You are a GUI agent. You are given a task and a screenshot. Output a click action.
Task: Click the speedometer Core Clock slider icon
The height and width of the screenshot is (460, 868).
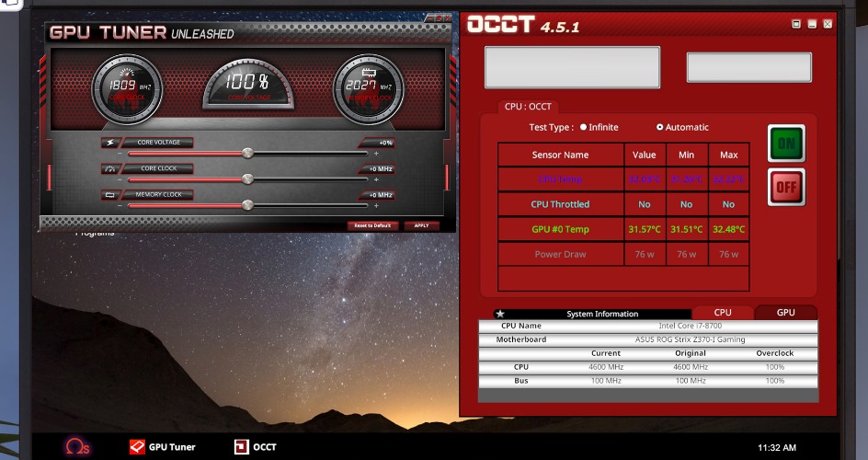pyautogui.click(x=109, y=169)
